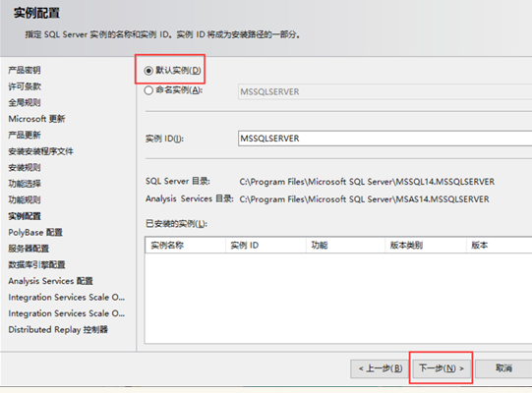Select 实例配置 in the sidebar
The height and width of the screenshot is (393, 532).
pyautogui.click(x=25, y=216)
